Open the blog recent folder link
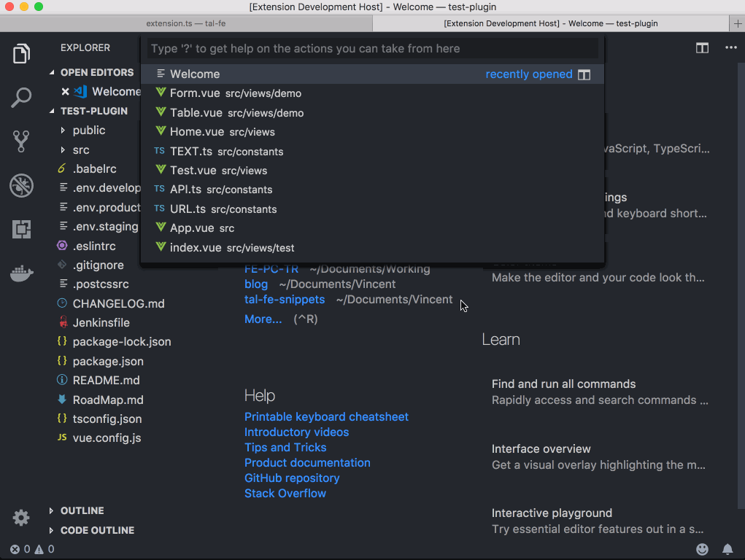745x560 pixels. [x=256, y=284]
